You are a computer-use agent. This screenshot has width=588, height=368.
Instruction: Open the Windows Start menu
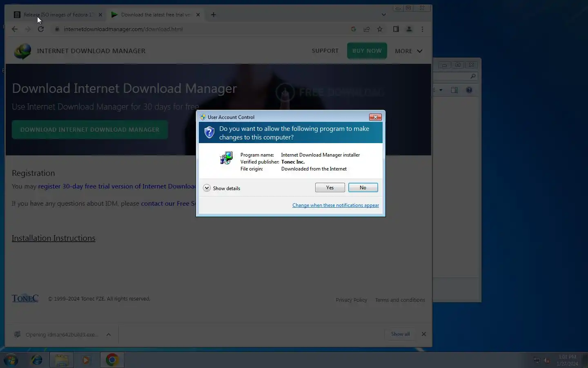[x=11, y=360]
